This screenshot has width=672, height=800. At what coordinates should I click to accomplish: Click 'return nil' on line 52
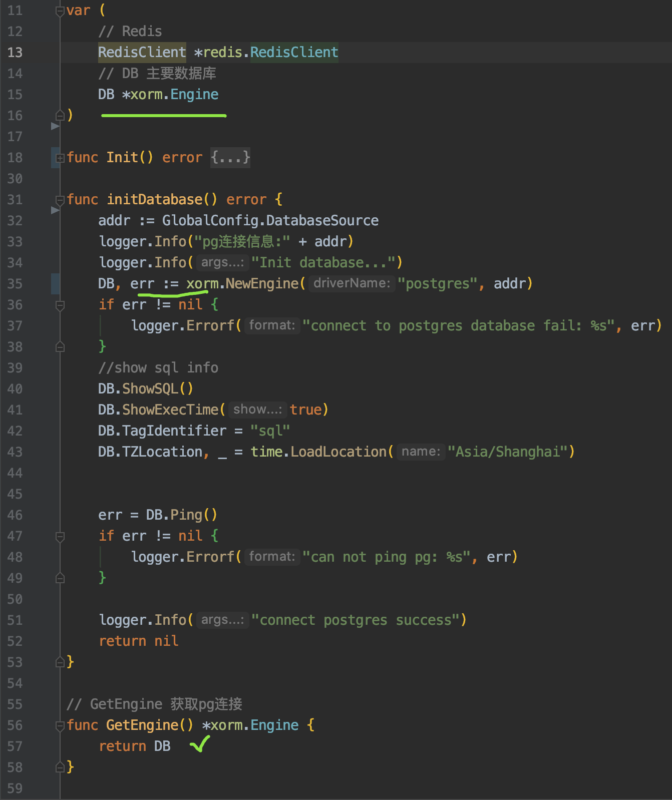pyautogui.click(x=138, y=641)
